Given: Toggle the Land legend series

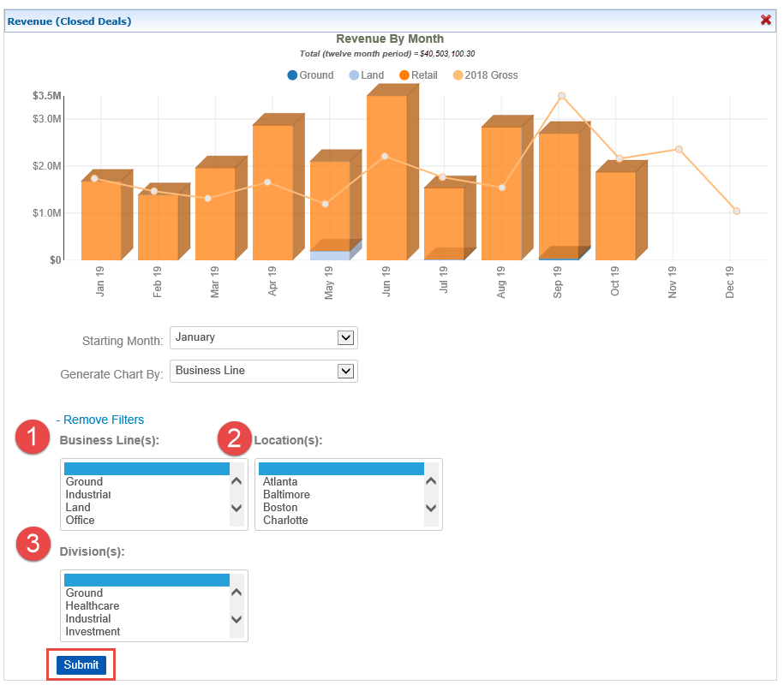Looking at the screenshot, I should 366,75.
